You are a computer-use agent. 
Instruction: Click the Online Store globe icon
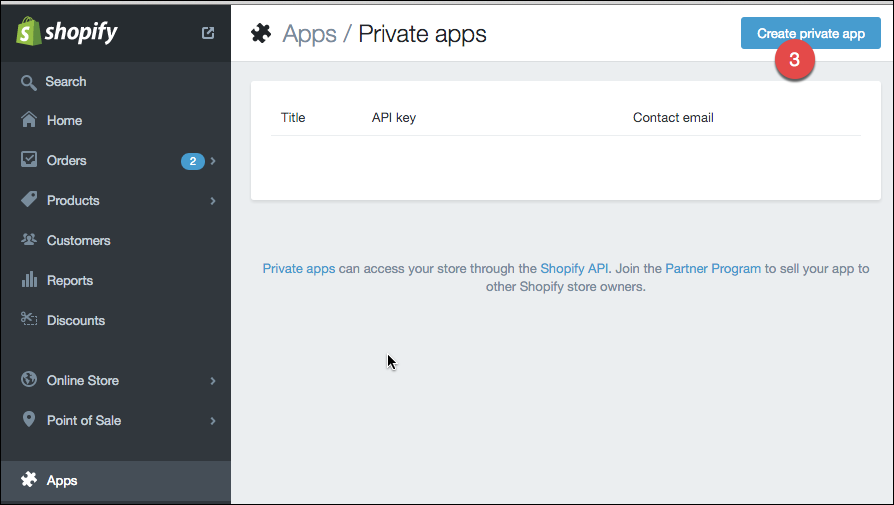click(x=29, y=379)
